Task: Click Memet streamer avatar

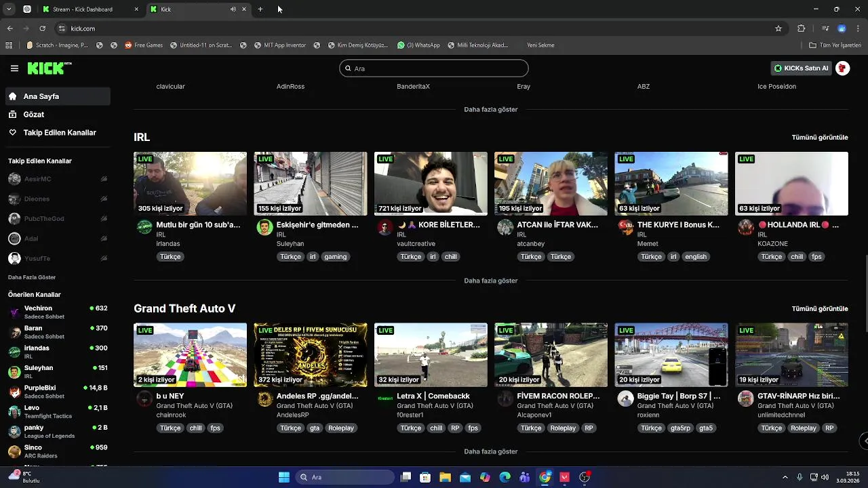Action: coord(625,227)
